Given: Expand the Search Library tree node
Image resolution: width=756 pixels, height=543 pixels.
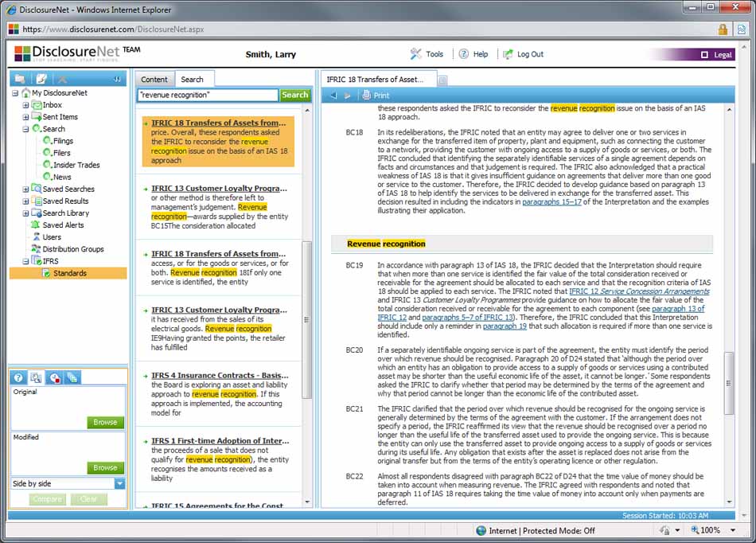Looking at the screenshot, I should [25, 213].
